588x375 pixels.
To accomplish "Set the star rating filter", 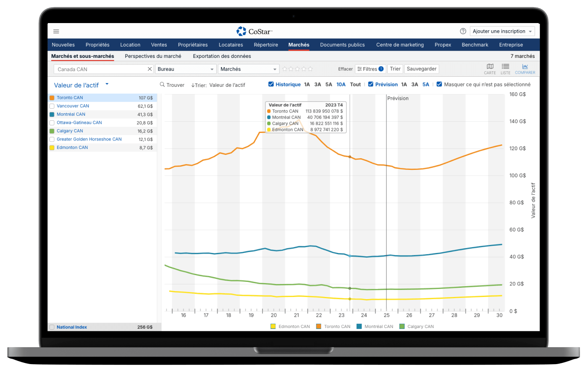I will 297,69.
